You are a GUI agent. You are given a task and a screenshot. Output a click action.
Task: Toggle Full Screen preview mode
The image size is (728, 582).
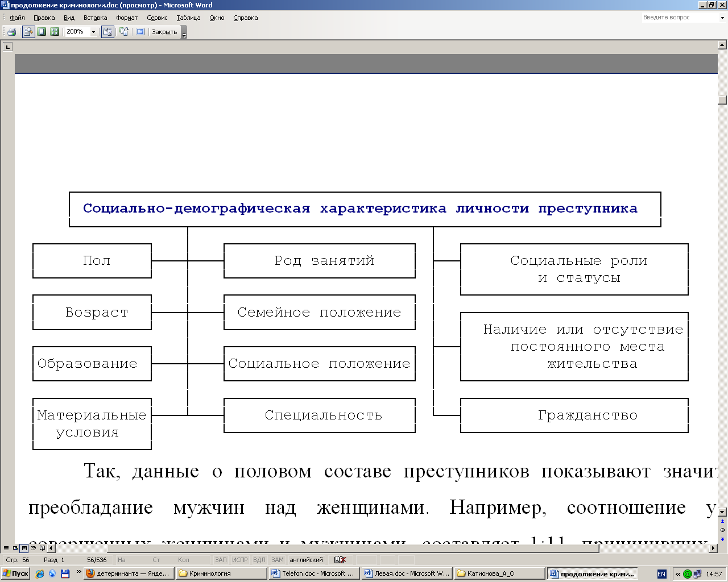point(140,32)
